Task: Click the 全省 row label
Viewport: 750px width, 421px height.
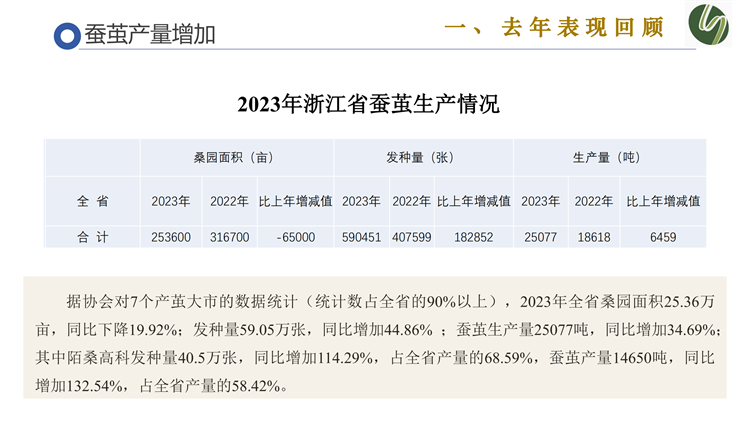Action: click(x=93, y=201)
